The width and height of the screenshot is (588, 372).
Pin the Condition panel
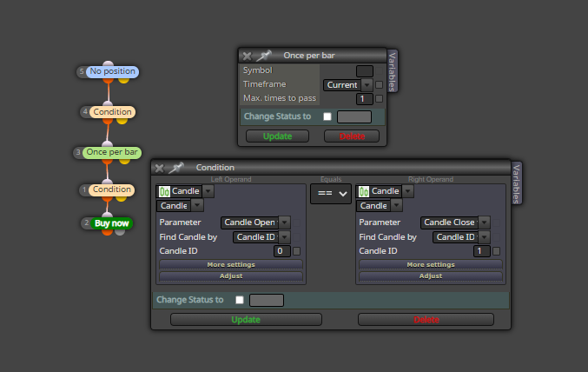click(175, 168)
